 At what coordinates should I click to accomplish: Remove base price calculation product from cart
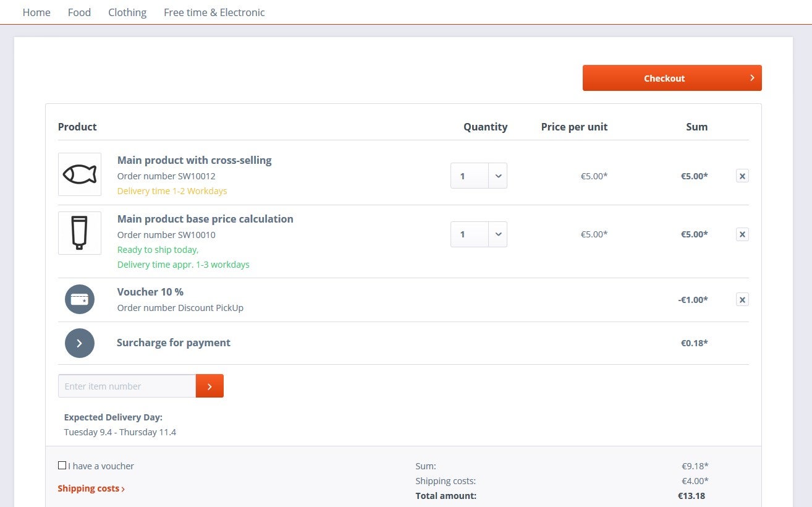point(742,234)
